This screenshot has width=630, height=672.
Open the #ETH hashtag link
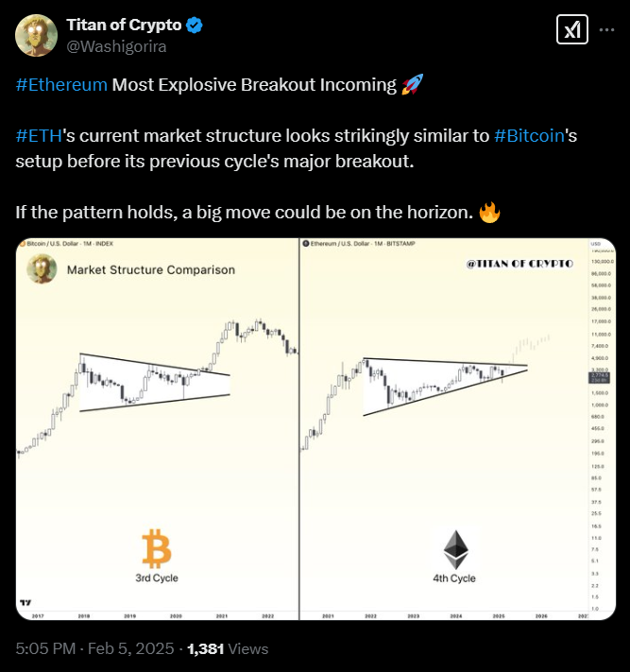(39, 135)
